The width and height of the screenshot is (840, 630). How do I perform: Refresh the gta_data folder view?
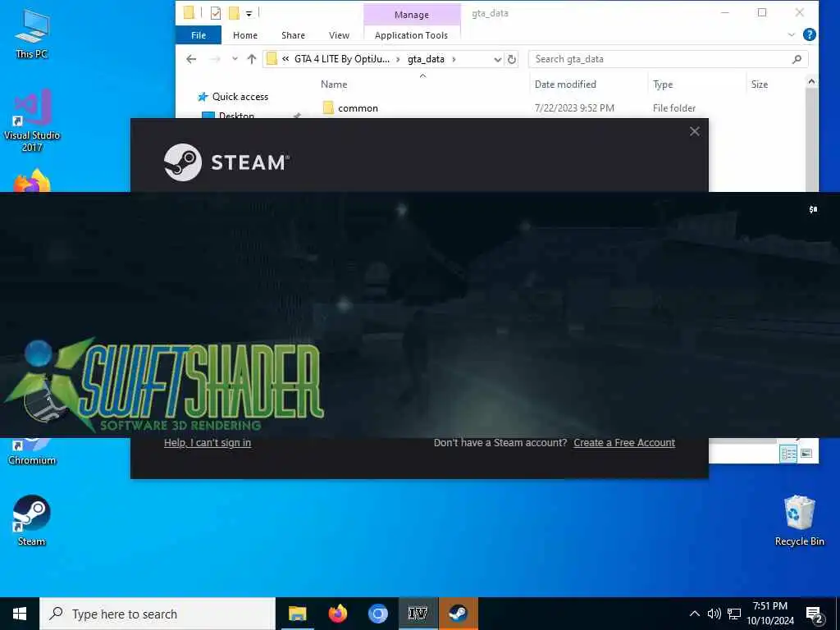(x=512, y=59)
